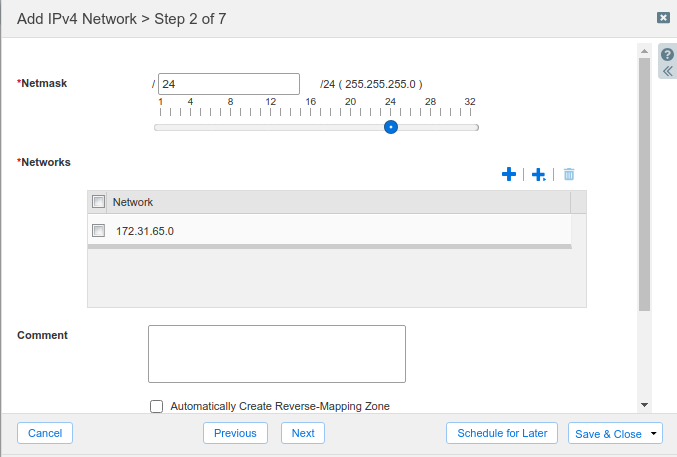Close the Add IPv4 Network wizard
Viewport: 677px width, 457px height.
[663, 18]
